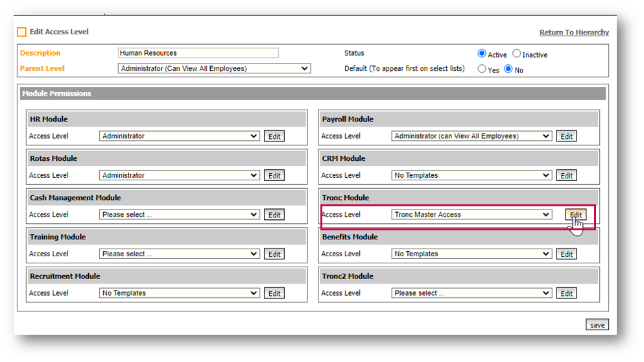Click Edit for the Recruitment Module
644x362 pixels.
coord(274,293)
